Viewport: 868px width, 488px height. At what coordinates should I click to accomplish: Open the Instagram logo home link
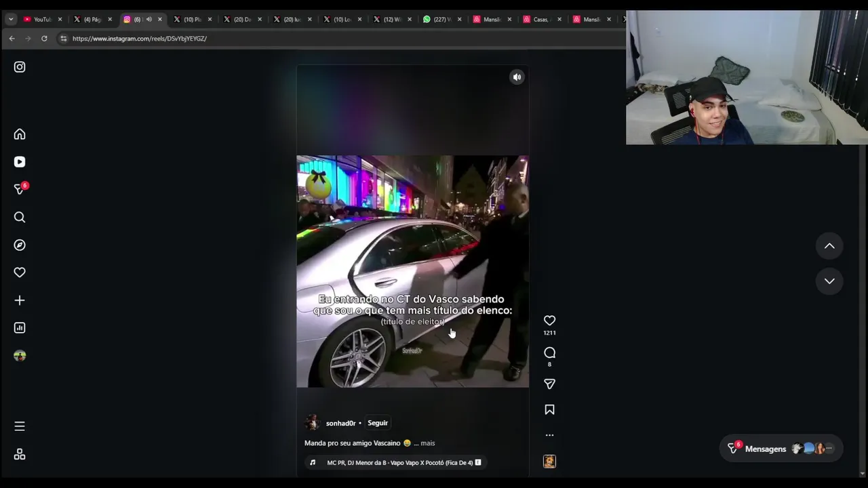coord(20,67)
